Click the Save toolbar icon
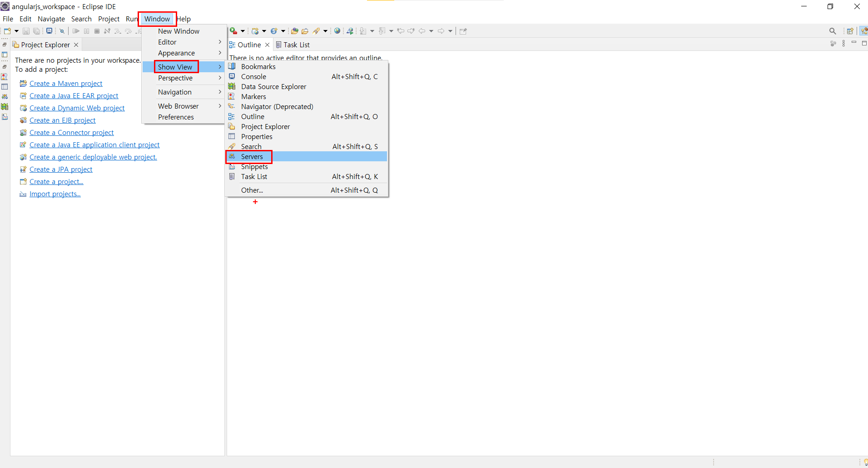 (x=26, y=31)
